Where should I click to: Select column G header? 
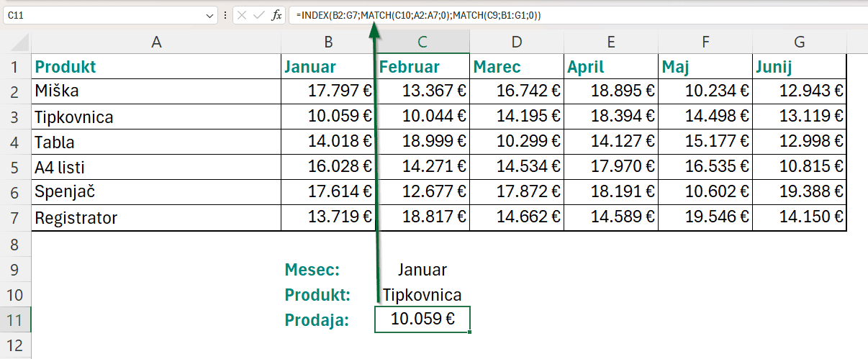coord(800,42)
